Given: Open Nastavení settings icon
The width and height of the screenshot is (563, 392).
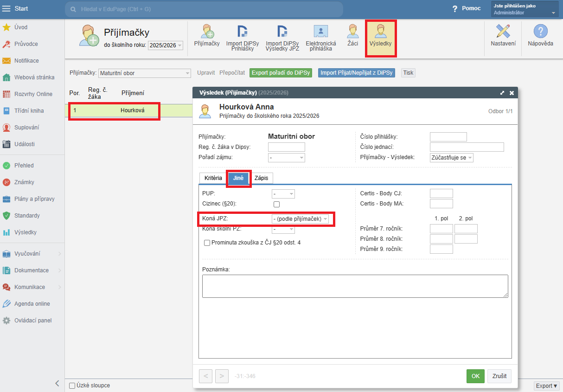Looking at the screenshot, I should 503,36.
